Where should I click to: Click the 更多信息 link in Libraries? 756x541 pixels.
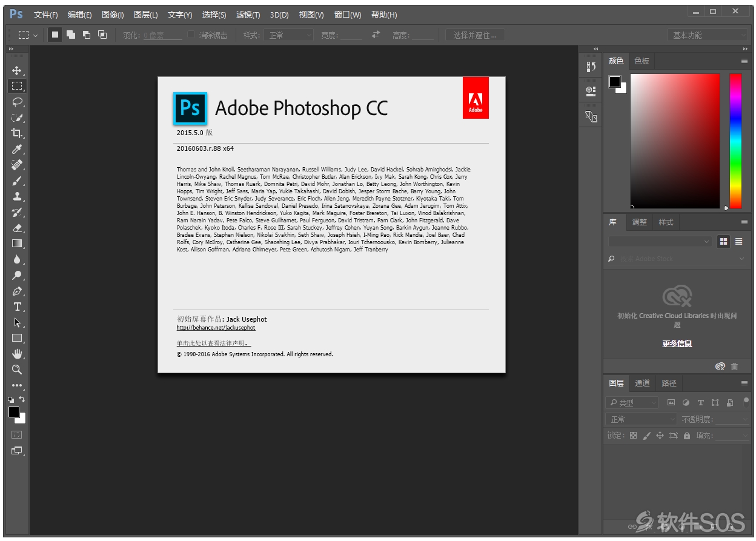click(677, 344)
